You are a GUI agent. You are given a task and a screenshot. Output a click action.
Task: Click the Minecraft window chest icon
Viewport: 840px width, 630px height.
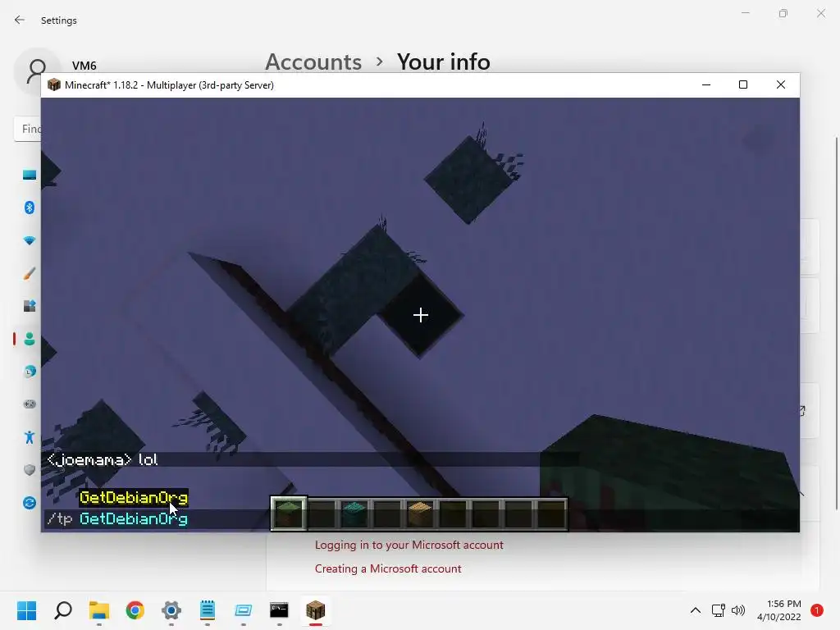(x=53, y=84)
